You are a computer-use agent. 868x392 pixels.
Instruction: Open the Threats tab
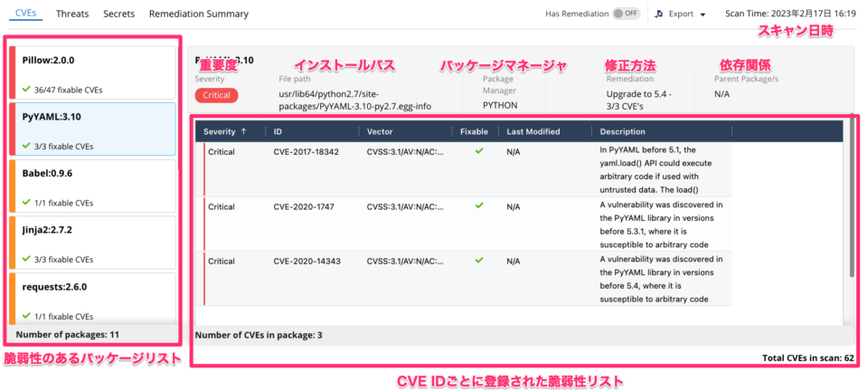pyautogui.click(x=72, y=14)
